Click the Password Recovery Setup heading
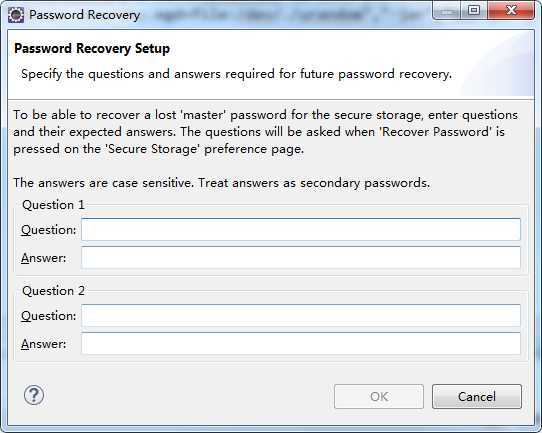This screenshot has height=433, width=542. 92,48
